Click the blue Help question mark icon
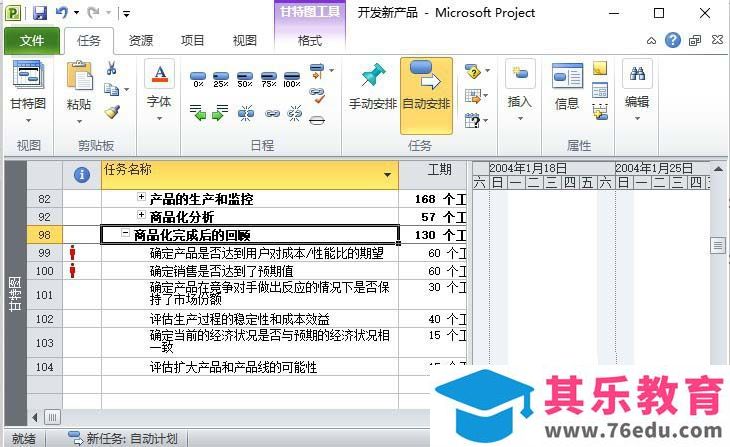 [x=673, y=41]
